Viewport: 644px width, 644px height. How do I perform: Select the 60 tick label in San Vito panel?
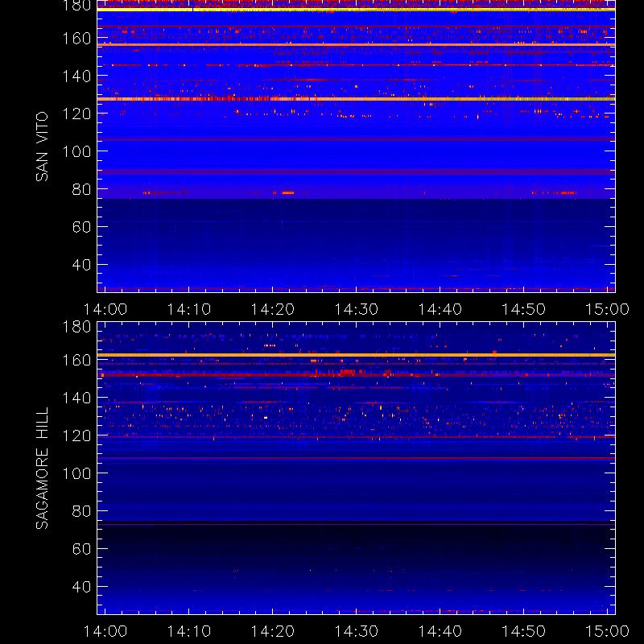(x=81, y=227)
